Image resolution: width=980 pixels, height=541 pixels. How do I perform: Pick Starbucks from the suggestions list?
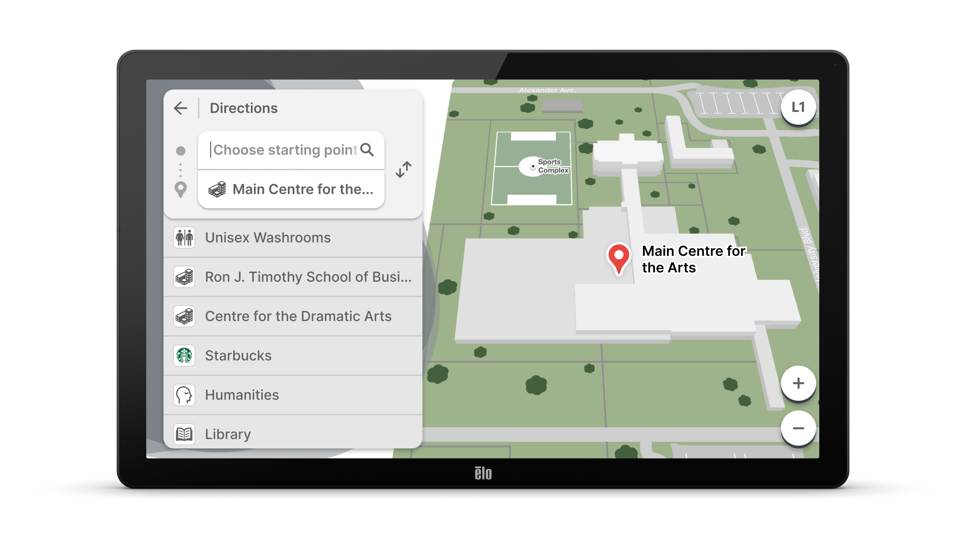coord(238,356)
